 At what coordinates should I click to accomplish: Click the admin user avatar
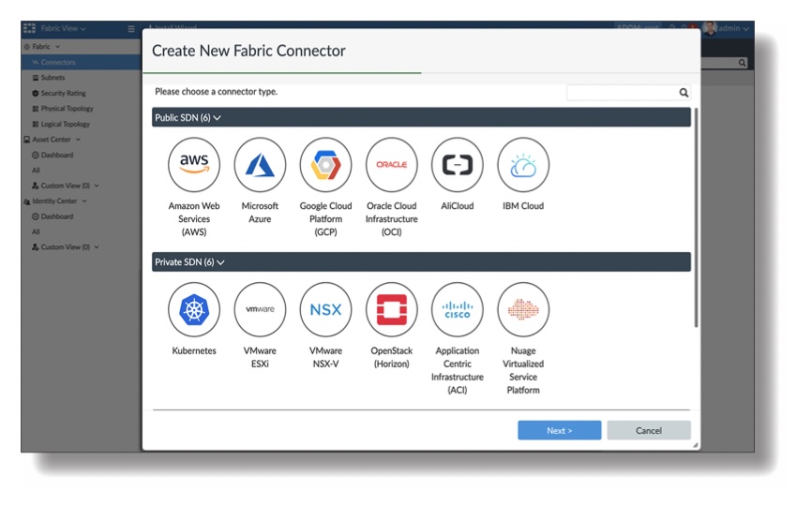tap(710, 28)
